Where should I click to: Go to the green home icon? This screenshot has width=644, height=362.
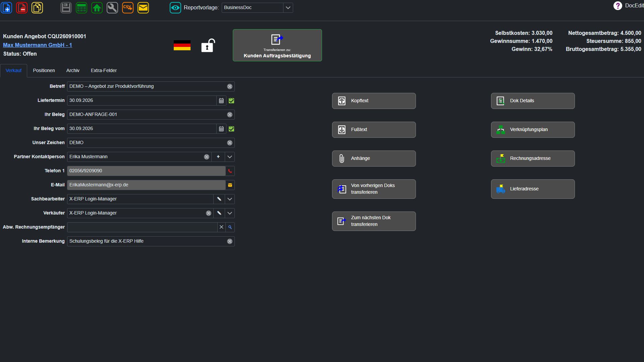coord(97,8)
